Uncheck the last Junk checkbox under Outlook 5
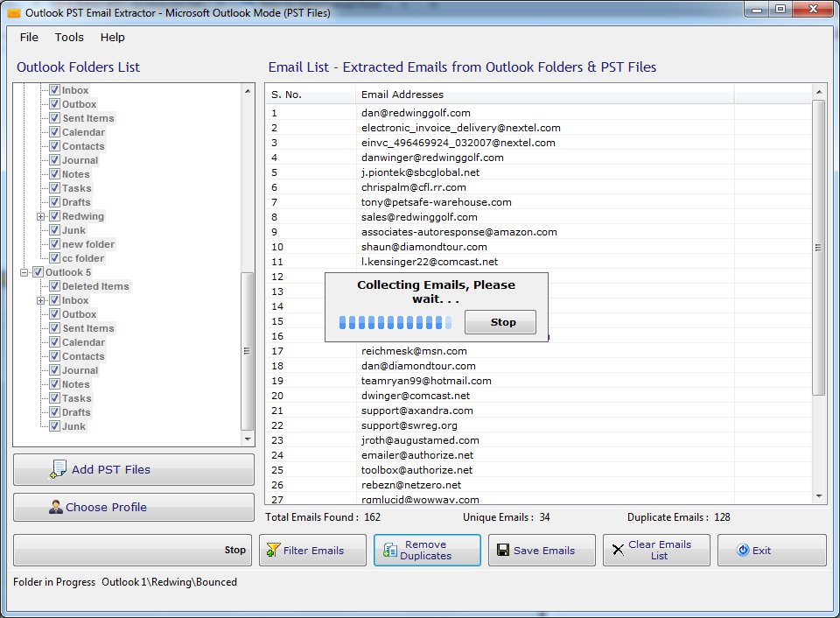The image size is (840, 618). pos(54,426)
